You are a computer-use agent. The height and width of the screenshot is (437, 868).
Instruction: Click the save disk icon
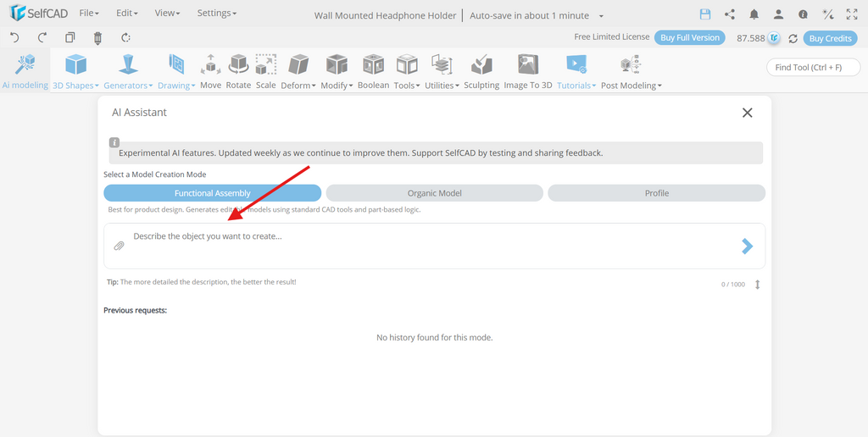point(704,14)
